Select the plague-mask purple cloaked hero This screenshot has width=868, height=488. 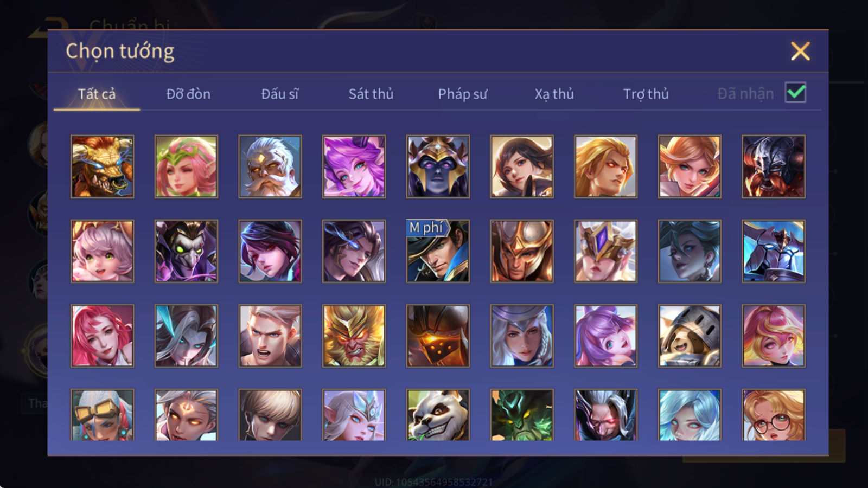click(186, 251)
